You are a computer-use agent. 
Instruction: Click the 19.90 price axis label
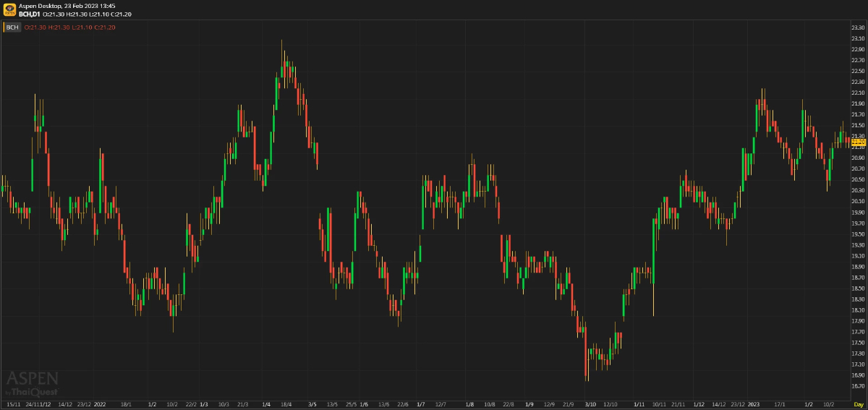(x=859, y=213)
